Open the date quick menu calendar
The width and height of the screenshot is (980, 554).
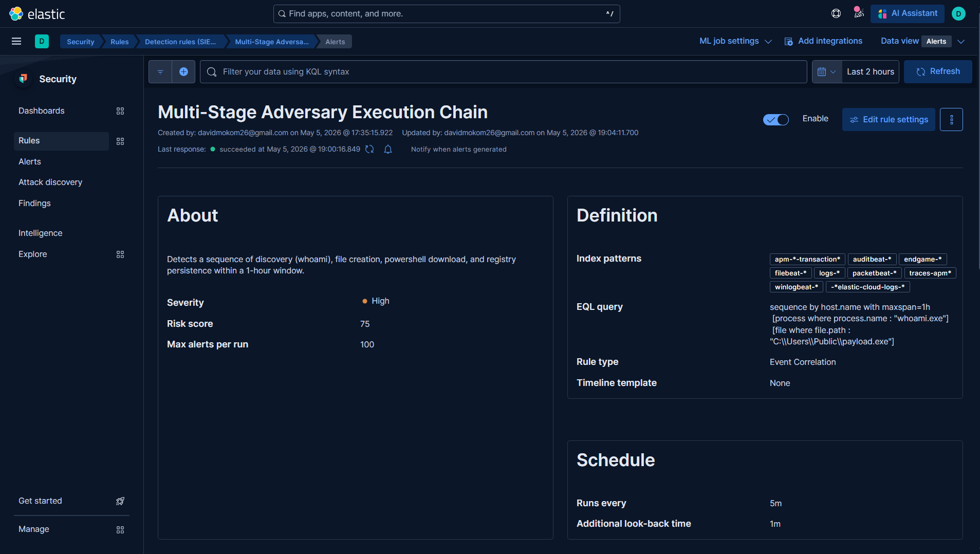[827, 71]
